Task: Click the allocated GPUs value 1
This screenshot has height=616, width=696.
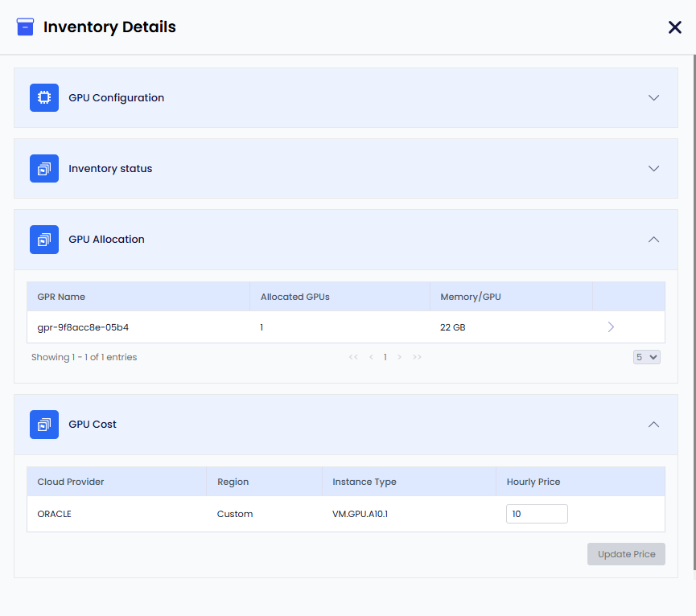Action: (262, 327)
